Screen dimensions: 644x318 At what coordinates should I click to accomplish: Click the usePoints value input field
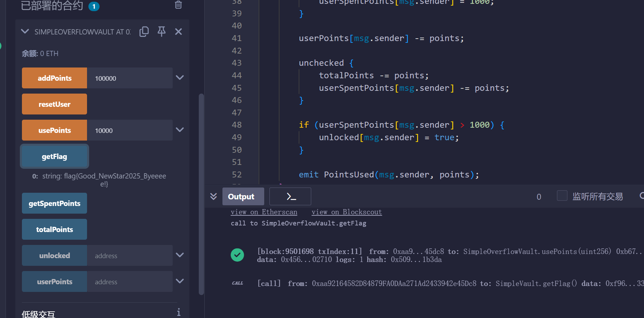click(129, 130)
